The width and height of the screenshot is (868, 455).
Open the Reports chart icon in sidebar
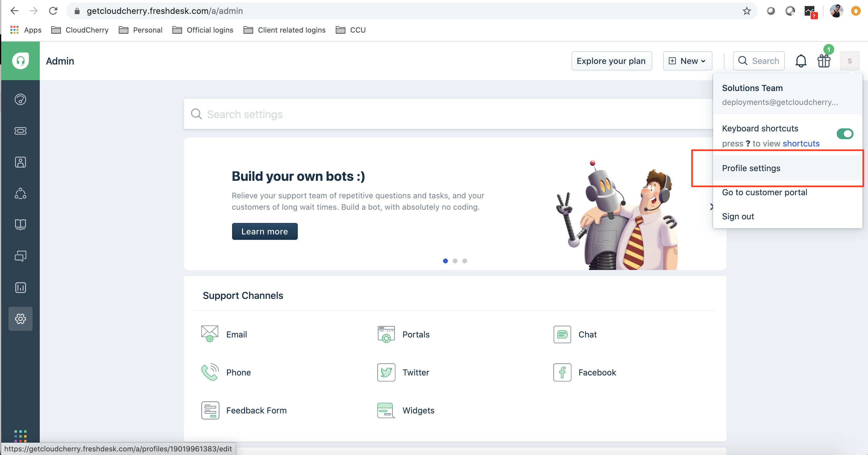pyautogui.click(x=20, y=287)
